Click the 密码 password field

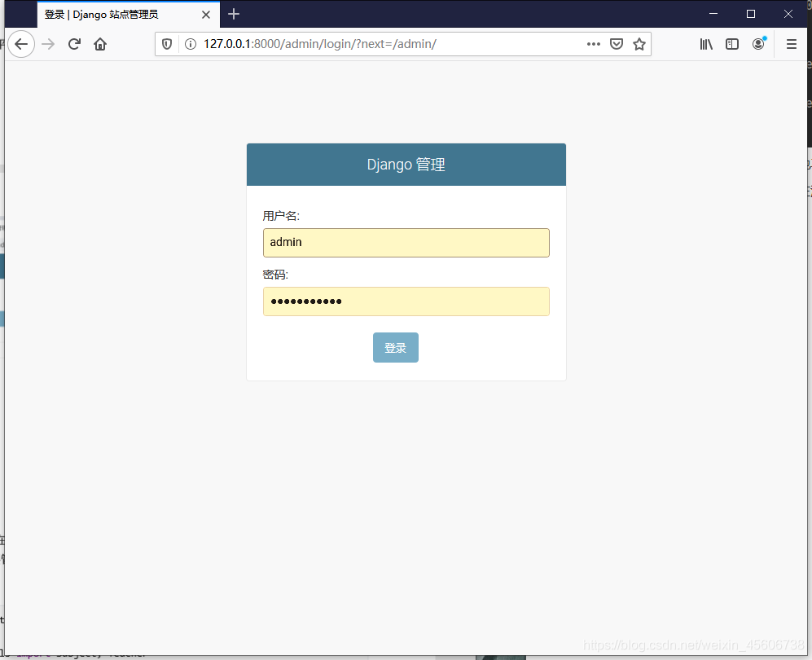click(406, 301)
